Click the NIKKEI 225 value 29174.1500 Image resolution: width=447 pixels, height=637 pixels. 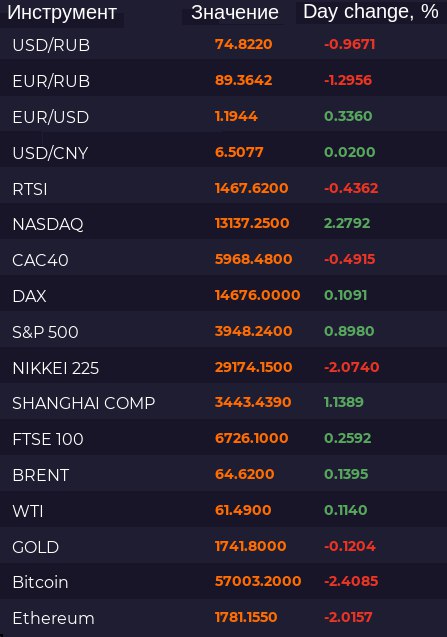[254, 367]
